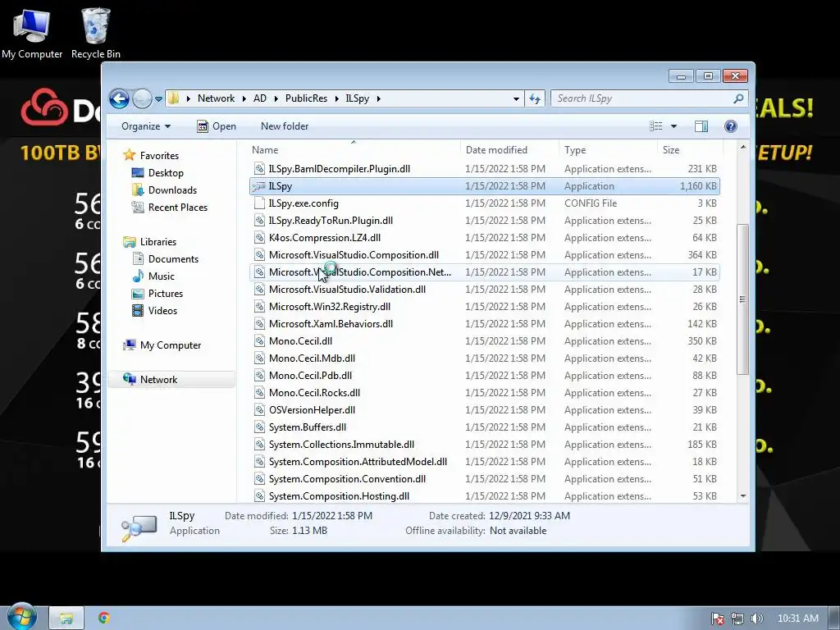Select Mono.Cecil.Pdb.dll file name
This screenshot has width=840, height=630.
310,376
